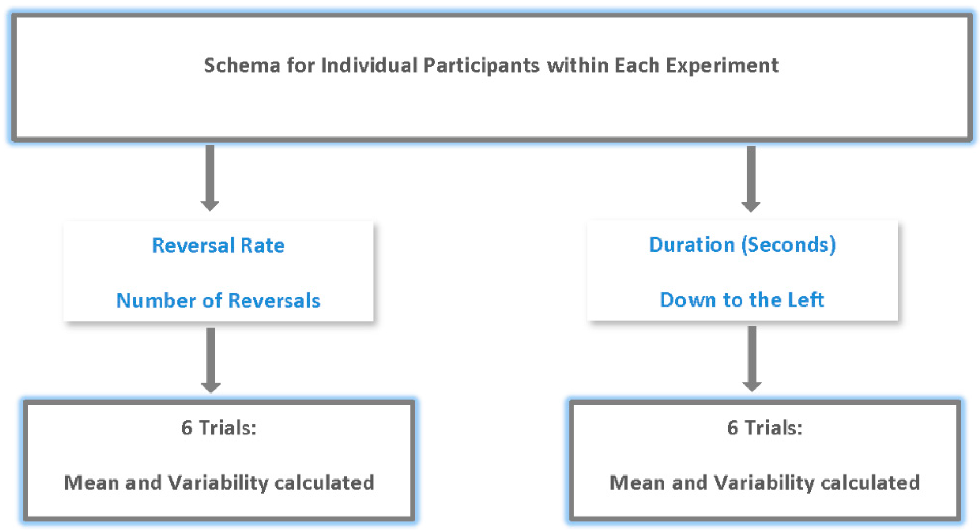Select the left box's 6 Trials text
Screen dimensions: 980x530
[219, 427]
